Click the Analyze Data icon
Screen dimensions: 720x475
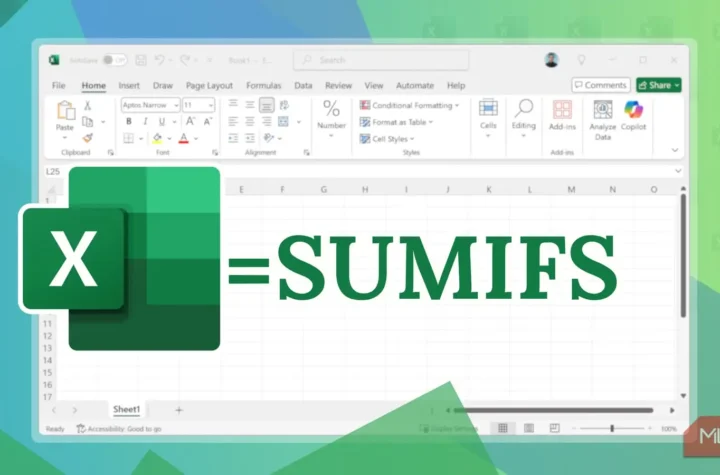point(602,110)
